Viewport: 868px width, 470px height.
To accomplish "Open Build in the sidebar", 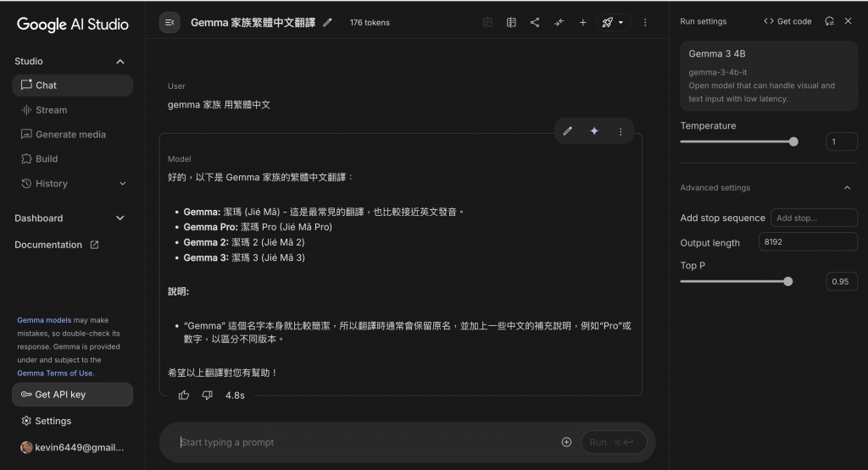I will [73, 158].
